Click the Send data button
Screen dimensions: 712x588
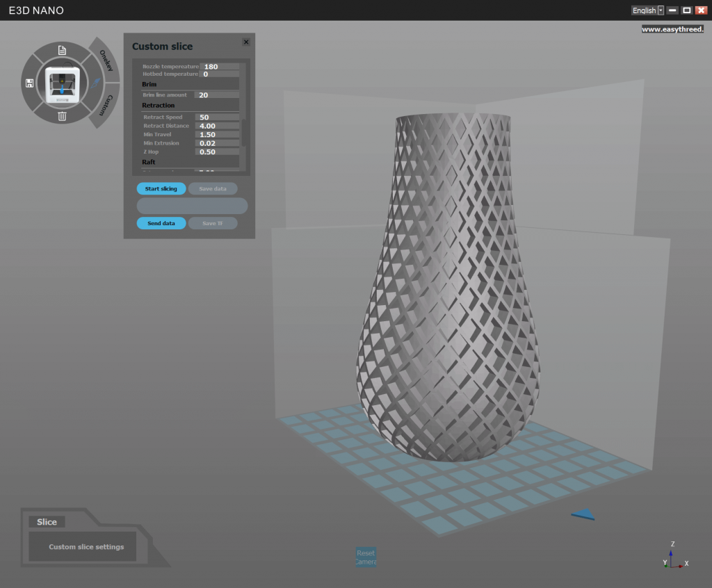[x=161, y=223]
